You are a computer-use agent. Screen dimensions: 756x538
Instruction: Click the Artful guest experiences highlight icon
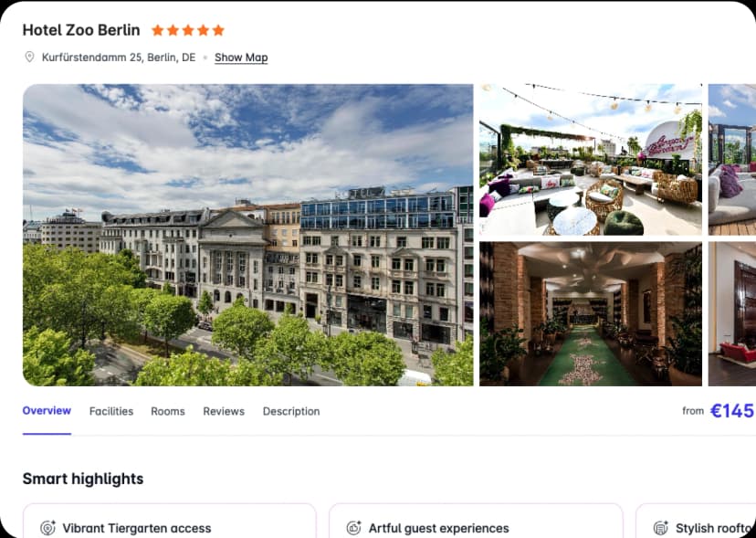point(354,528)
